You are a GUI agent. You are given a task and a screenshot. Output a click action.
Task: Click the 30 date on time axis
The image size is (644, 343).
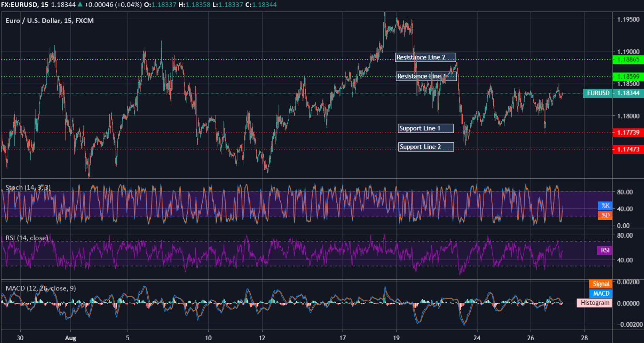[20, 338]
